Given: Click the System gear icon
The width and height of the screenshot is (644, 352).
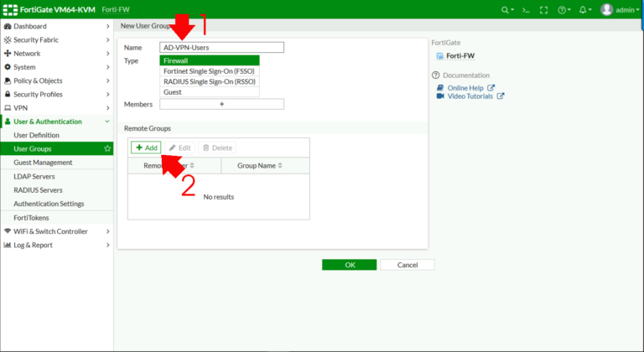Looking at the screenshot, I should tap(8, 67).
